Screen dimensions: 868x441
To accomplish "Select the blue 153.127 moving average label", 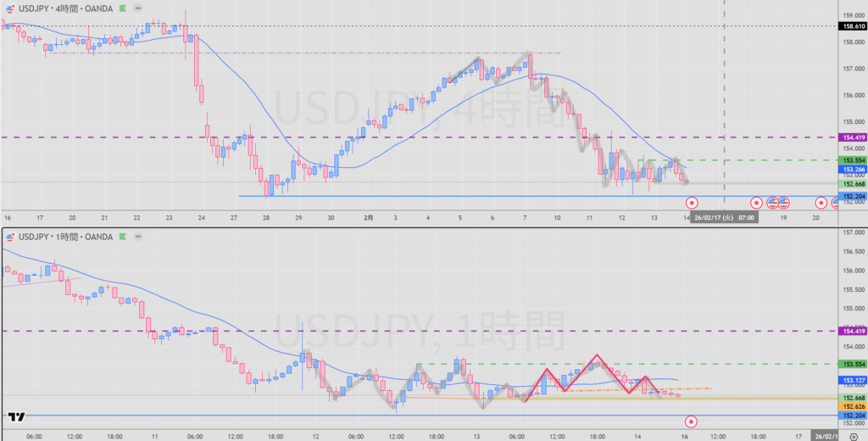I will 852,380.
